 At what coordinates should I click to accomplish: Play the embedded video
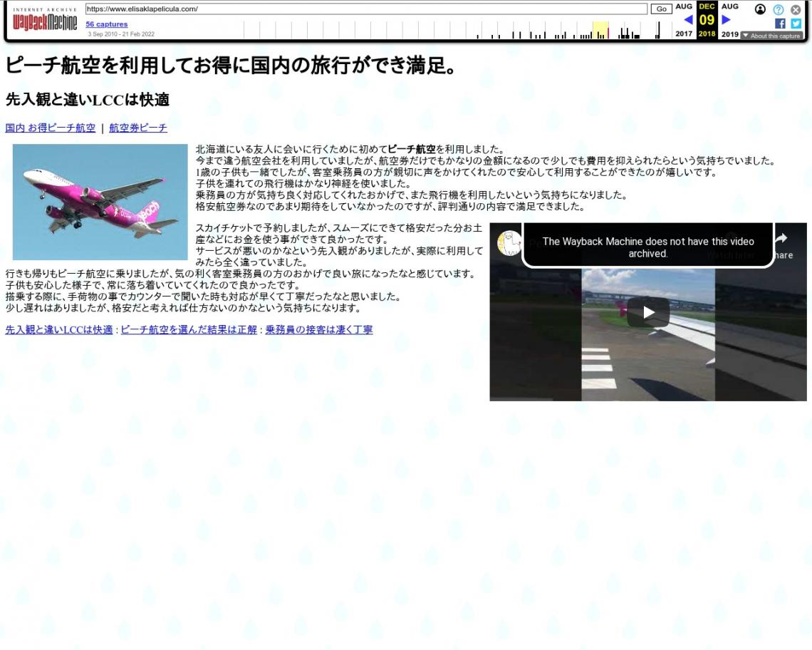648,312
